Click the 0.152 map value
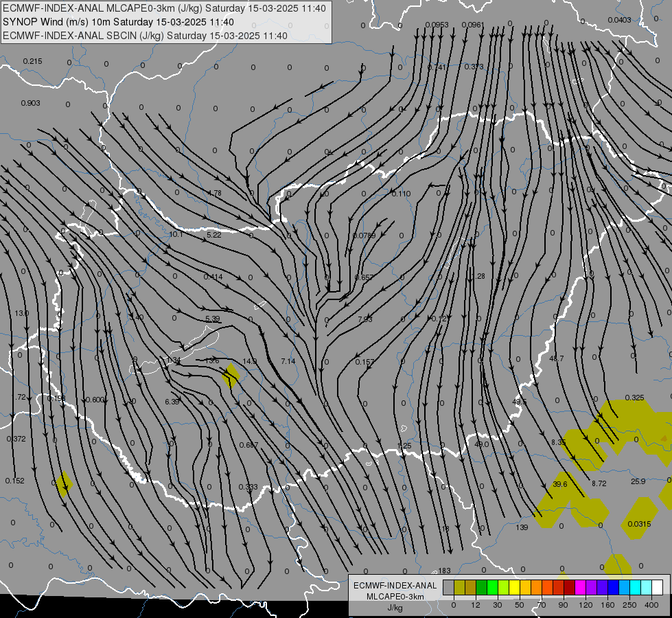672x618 pixels. (15, 481)
